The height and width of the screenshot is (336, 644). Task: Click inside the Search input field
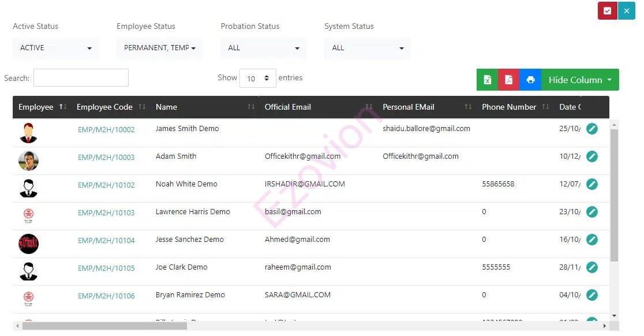pos(81,78)
